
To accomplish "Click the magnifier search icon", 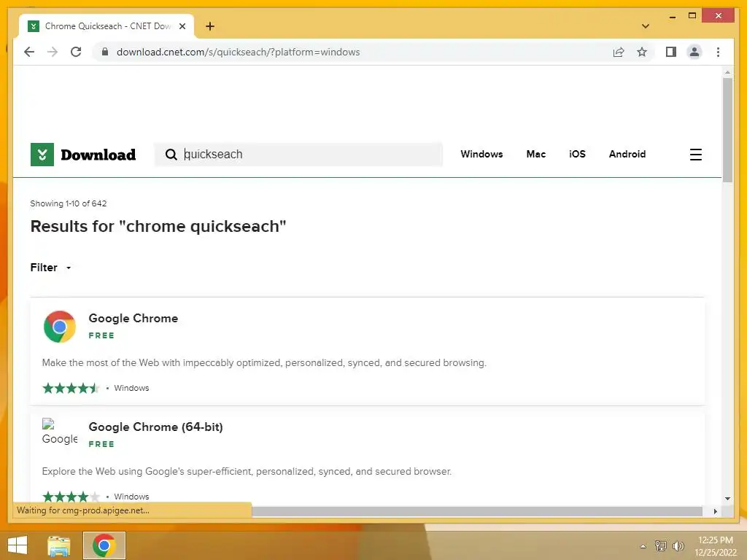I will (x=171, y=155).
